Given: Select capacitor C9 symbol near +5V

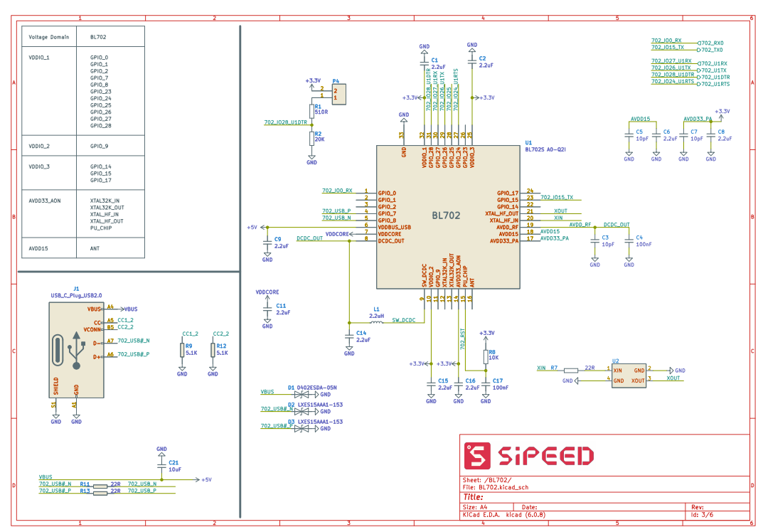Looking at the screenshot, I should click(x=267, y=243).
